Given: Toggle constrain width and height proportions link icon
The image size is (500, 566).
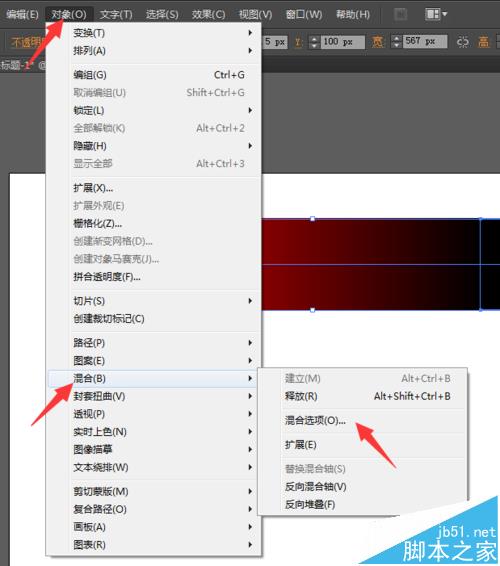Looking at the screenshot, I should pyautogui.click(x=462, y=42).
